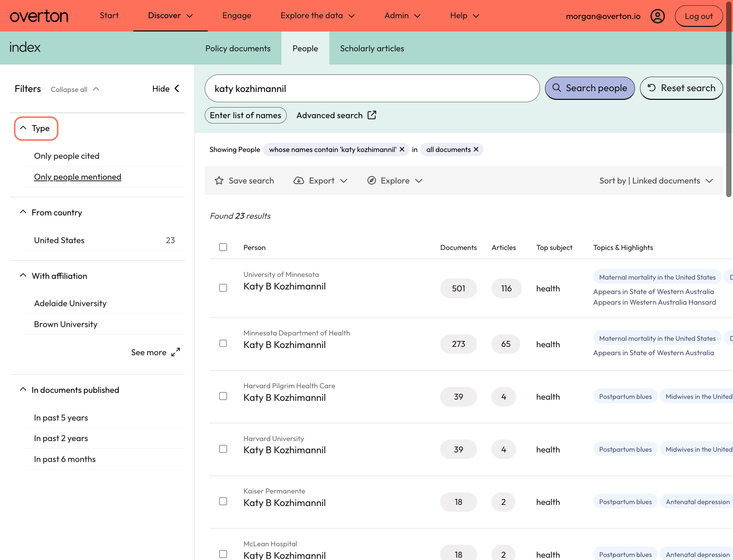This screenshot has width=733, height=560.
Task: Click the Export cloud download icon
Action: 299,181
